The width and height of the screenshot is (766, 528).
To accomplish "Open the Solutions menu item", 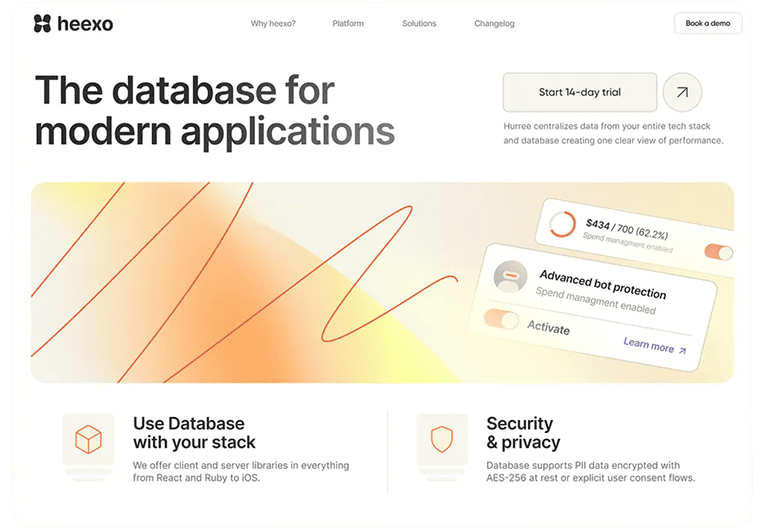I will pyautogui.click(x=419, y=24).
